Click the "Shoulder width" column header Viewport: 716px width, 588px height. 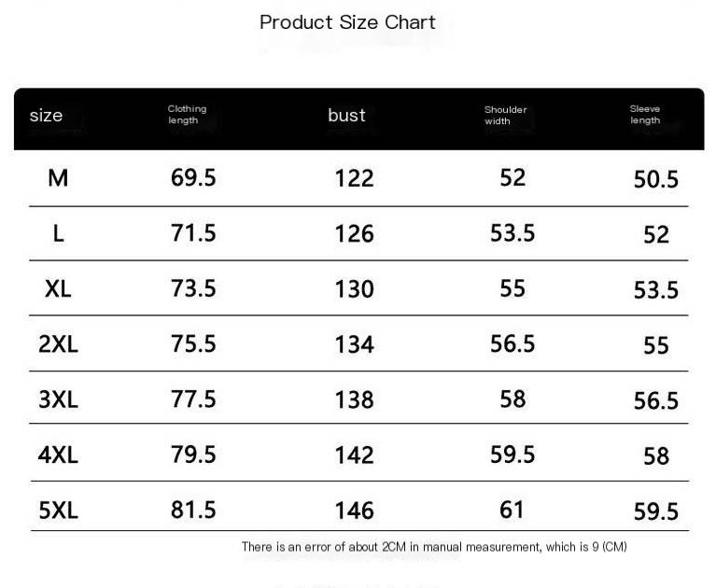(x=505, y=115)
